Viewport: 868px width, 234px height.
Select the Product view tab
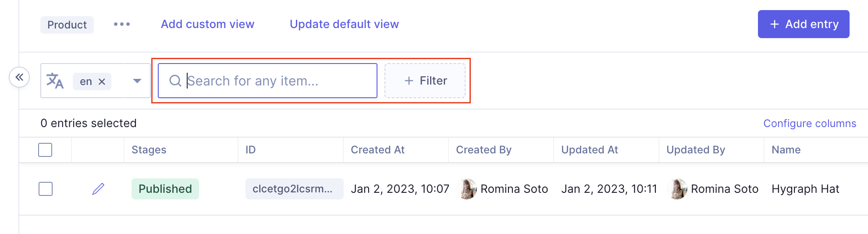(x=67, y=25)
